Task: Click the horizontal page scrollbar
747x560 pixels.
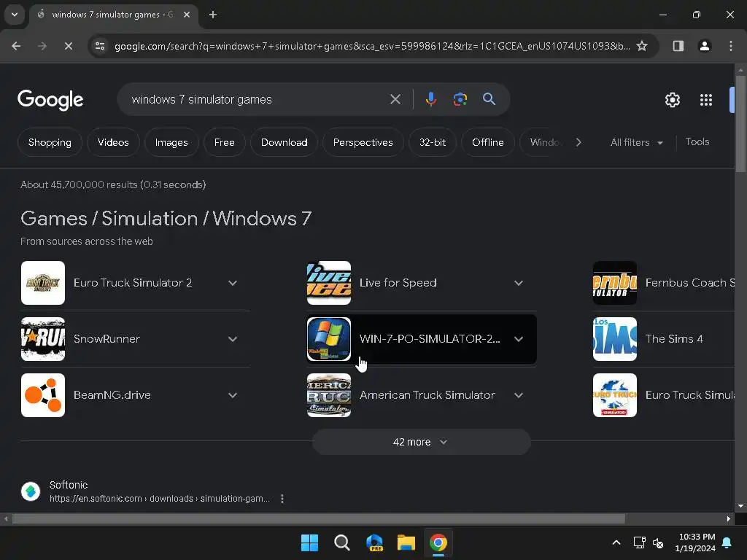Action: coord(318,518)
